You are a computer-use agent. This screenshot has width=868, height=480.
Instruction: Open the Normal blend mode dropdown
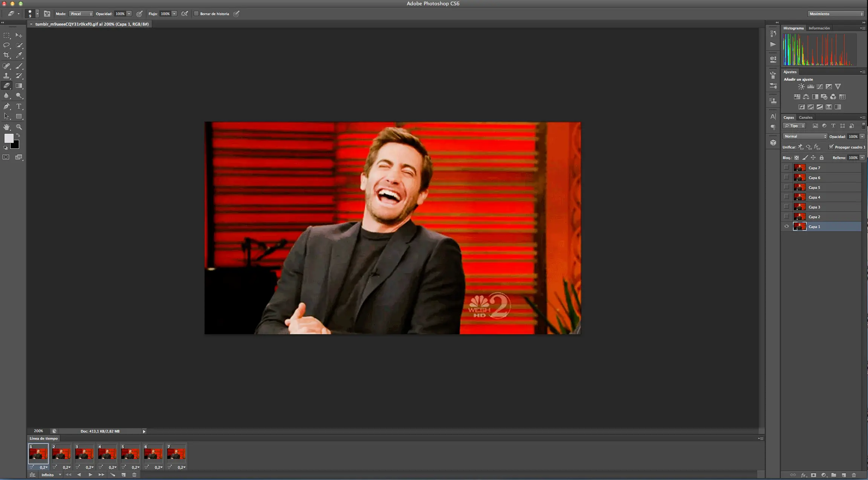coord(805,136)
